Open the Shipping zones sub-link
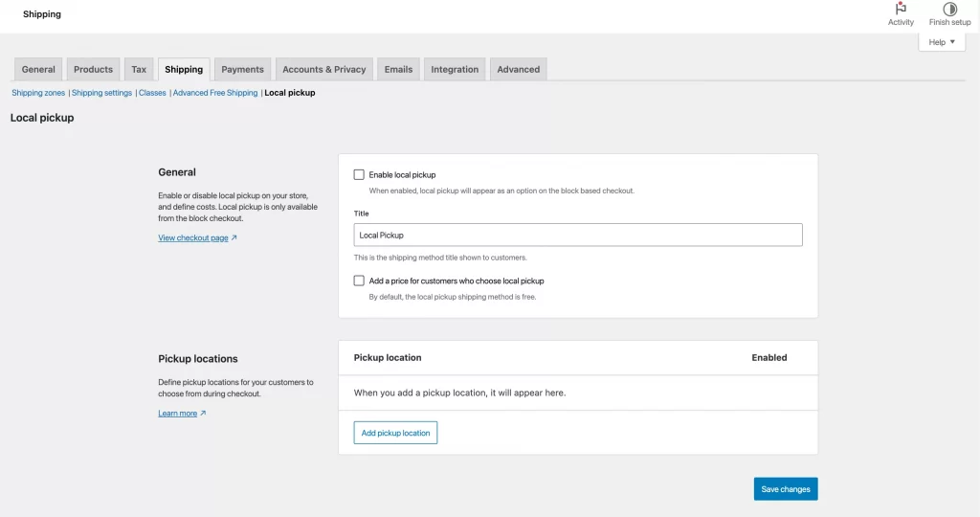Viewport: 980px width, 517px height. 38,93
